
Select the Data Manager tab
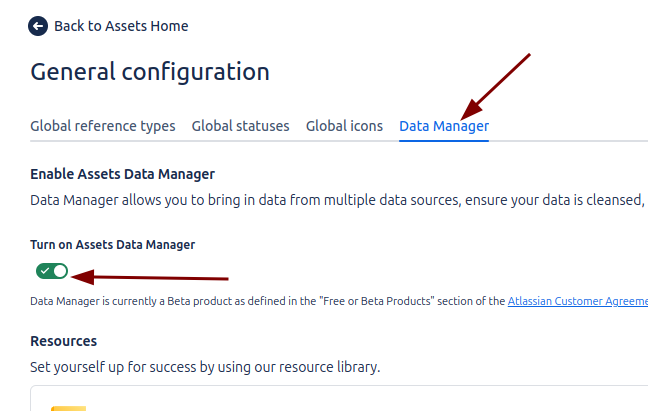444,126
